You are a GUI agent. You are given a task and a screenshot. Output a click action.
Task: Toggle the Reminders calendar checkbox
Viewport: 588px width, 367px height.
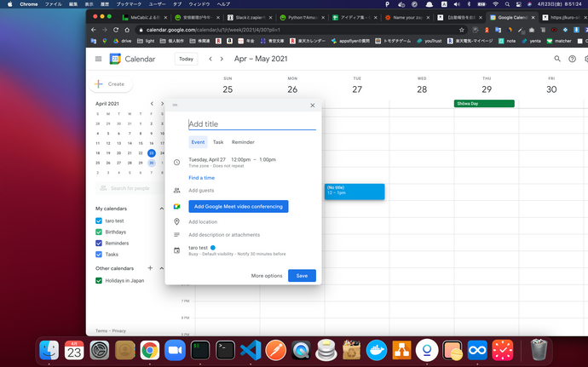click(x=99, y=244)
